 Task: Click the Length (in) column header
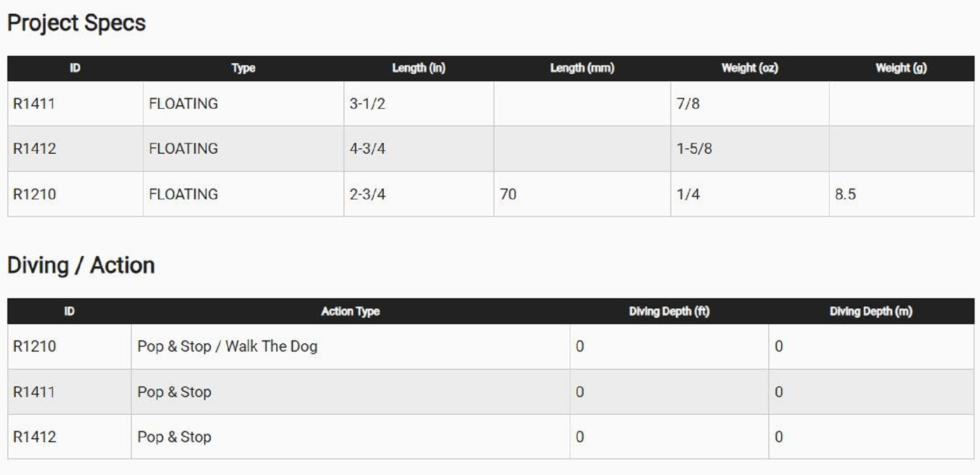point(418,68)
